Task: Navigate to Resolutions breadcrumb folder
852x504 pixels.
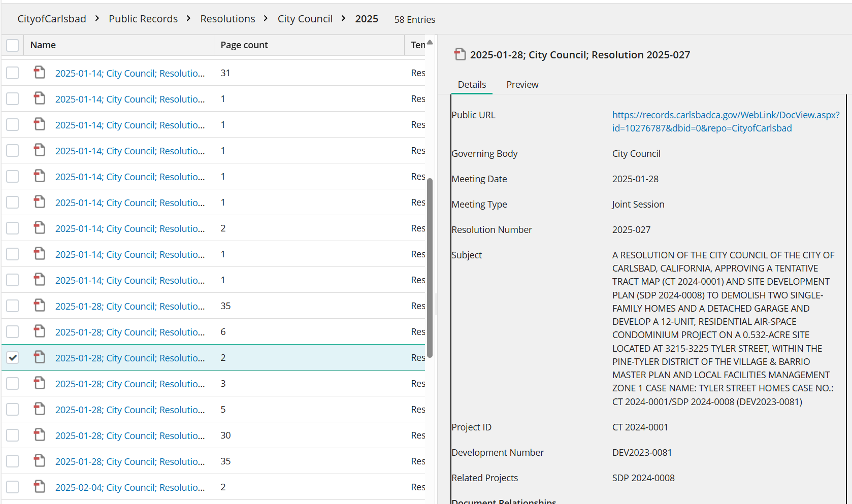Action: [x=227, y=19]
